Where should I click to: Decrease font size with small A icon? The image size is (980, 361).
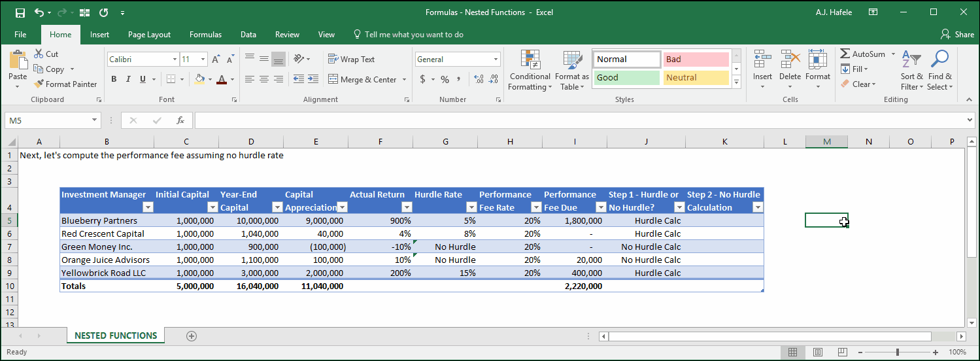[229, 60]
